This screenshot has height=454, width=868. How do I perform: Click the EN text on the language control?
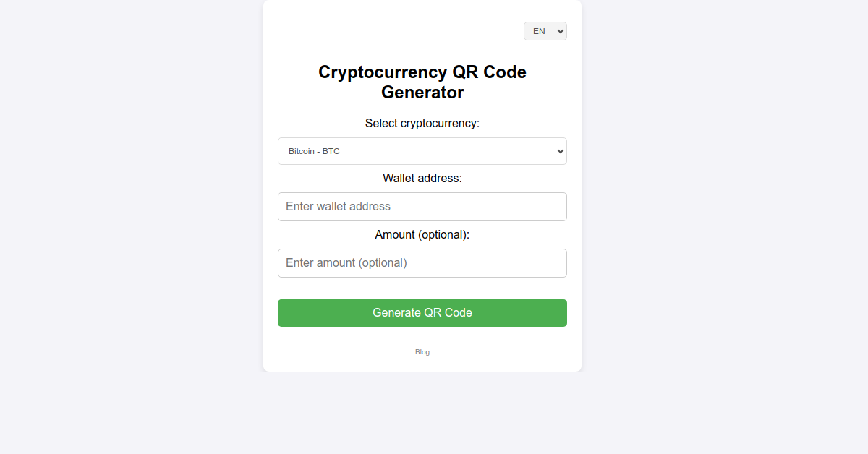pos(540,30)
